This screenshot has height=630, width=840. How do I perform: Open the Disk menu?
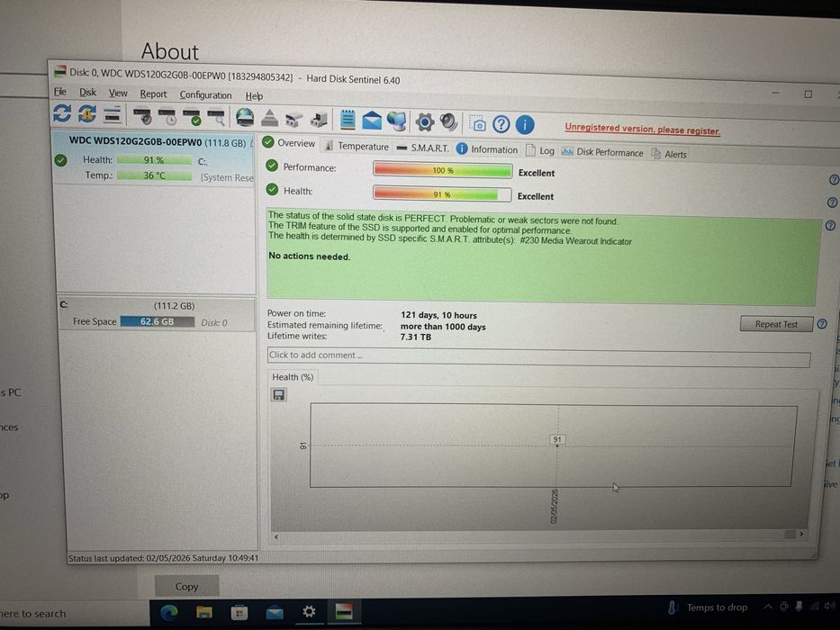pos(88,92)
